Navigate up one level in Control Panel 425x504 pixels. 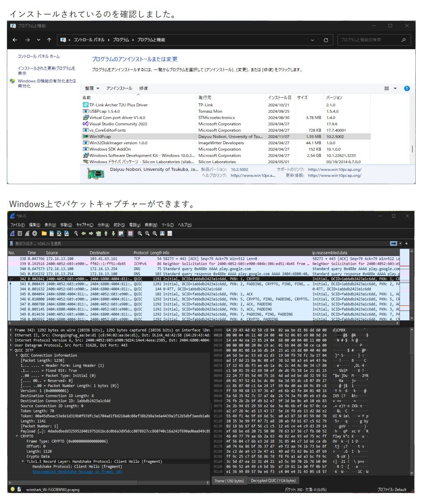[x=49, y=40]
